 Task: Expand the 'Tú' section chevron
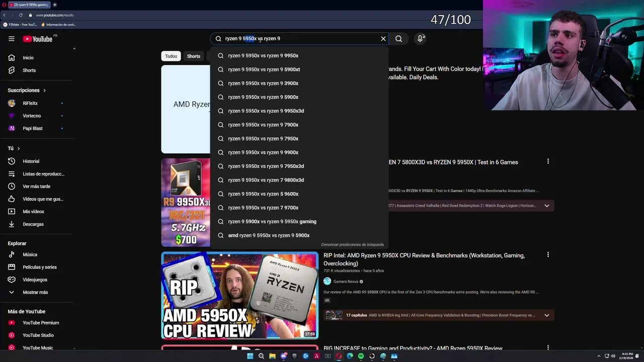[x=19, y=149]
